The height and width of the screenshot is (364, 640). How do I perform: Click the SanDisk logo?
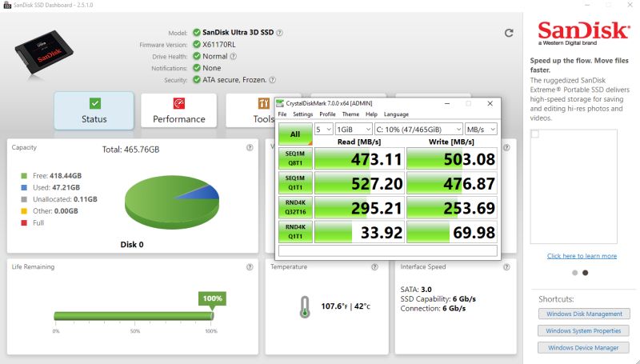pos(584,33)
